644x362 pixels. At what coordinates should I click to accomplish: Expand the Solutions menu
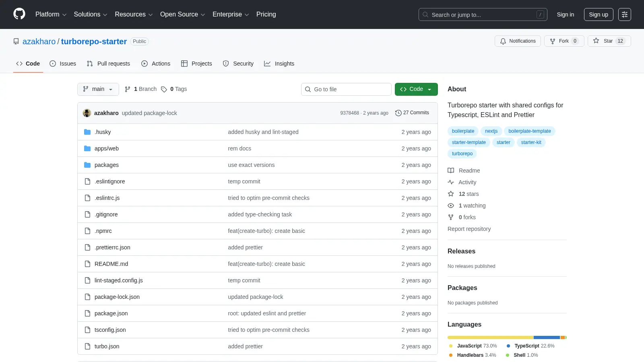pyautogui.click(x=91, y=14)
